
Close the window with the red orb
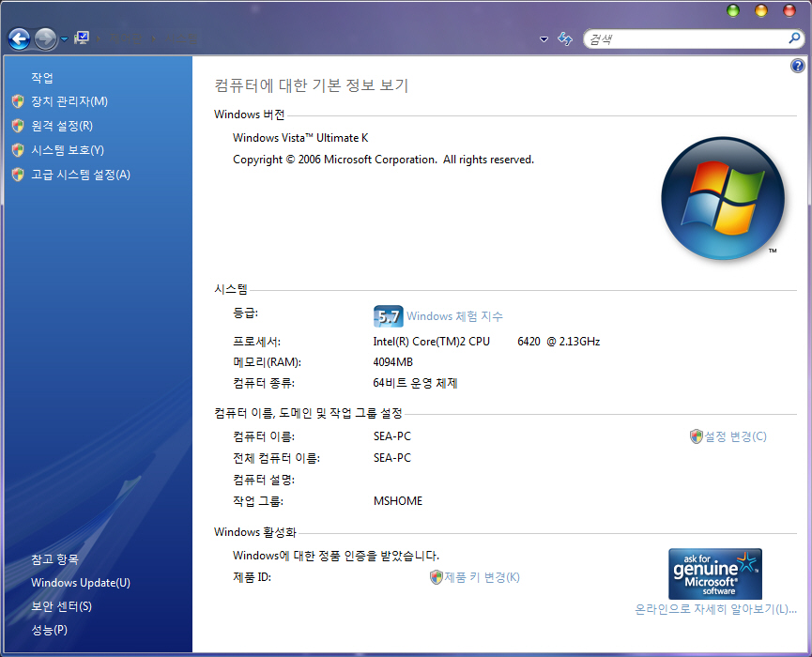coord(789,10)
